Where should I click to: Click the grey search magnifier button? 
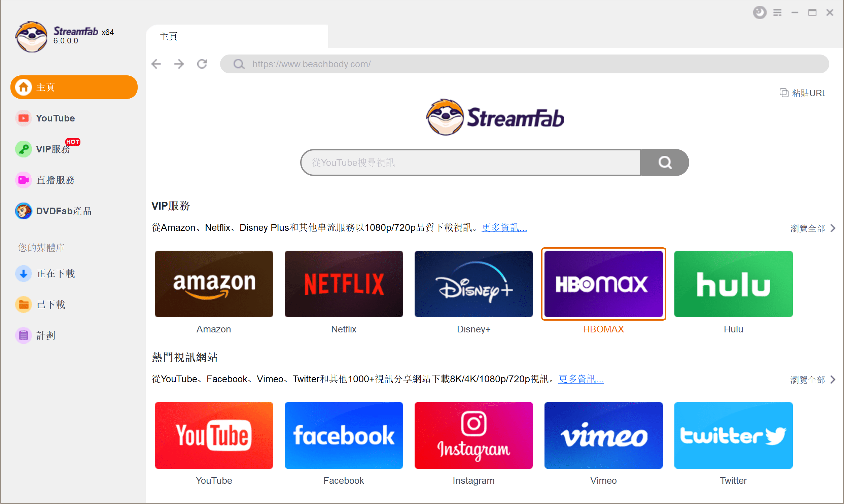click(x=665, y=163)
